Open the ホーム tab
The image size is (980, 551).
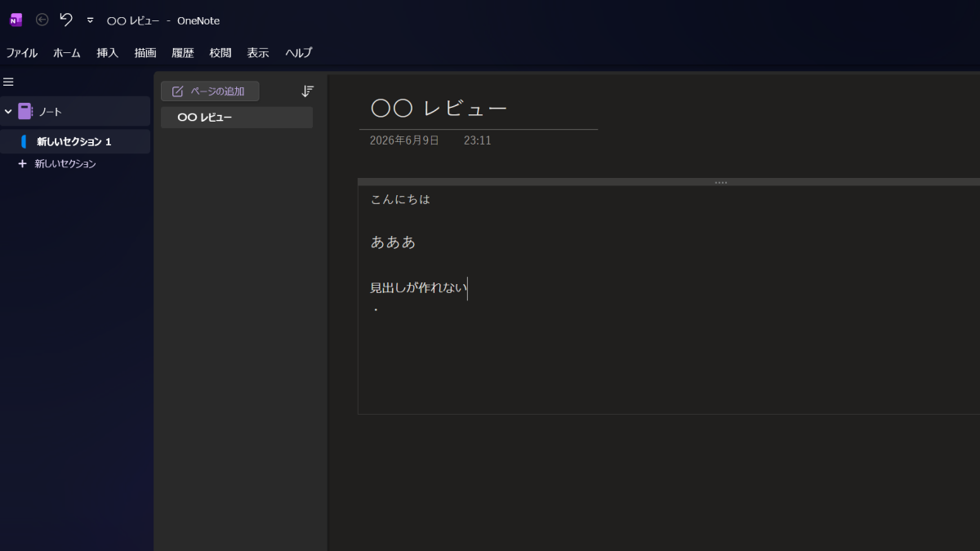67,53
